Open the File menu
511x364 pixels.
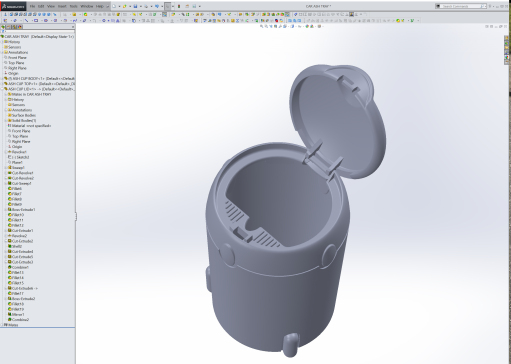(x=32, y=6)
